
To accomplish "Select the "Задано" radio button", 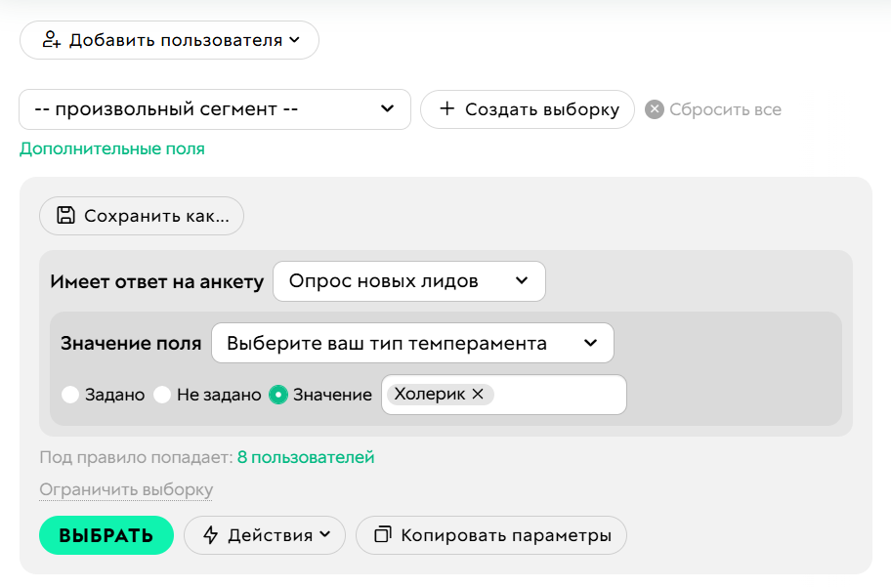I will [70, 395].
